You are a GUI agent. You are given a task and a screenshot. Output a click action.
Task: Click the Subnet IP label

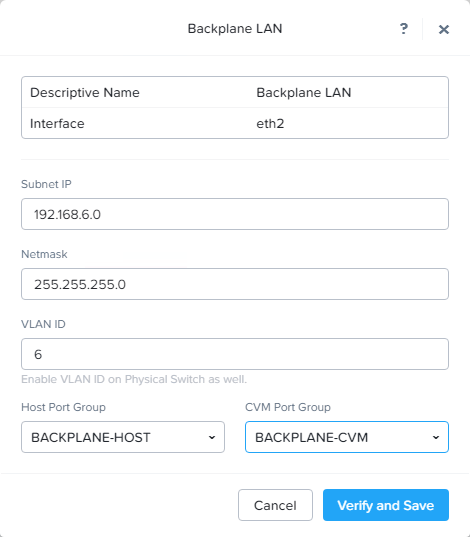coord(46,184)
